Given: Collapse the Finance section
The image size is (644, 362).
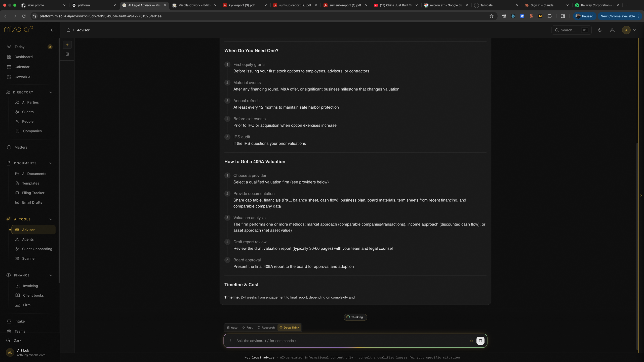Looking at the screenshot, I should [x=51, y=275].
